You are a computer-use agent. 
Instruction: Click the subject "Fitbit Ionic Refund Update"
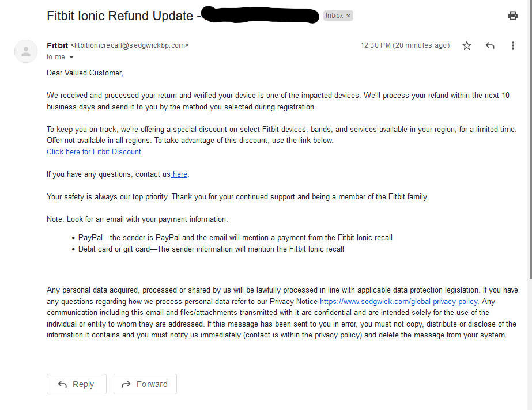[120, 16]
